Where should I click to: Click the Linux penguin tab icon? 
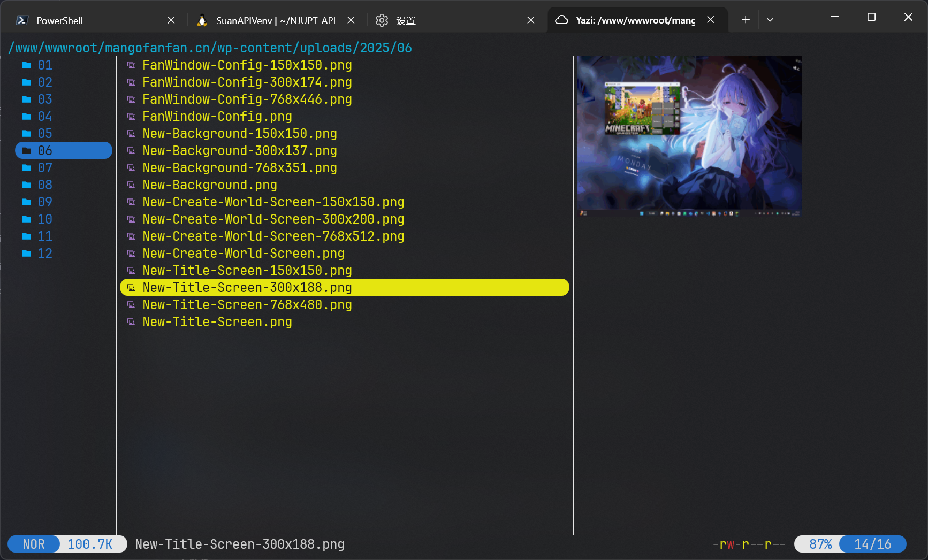[202, 20]
